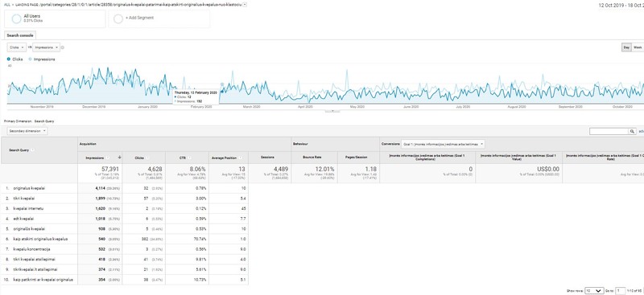Click 'kaip patikrinti ar kvepalai originalus' query
644x295 pixels.
[x=43, y=280]
